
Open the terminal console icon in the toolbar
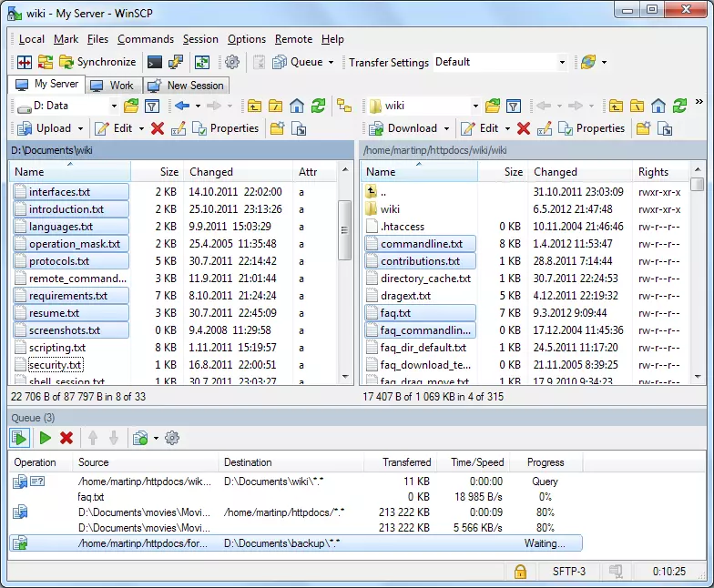click(x=155, y=62)
